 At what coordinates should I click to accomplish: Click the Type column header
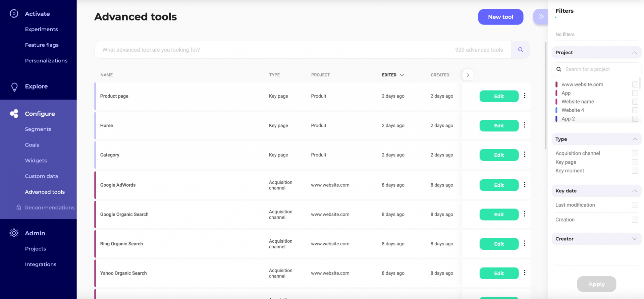274,75
